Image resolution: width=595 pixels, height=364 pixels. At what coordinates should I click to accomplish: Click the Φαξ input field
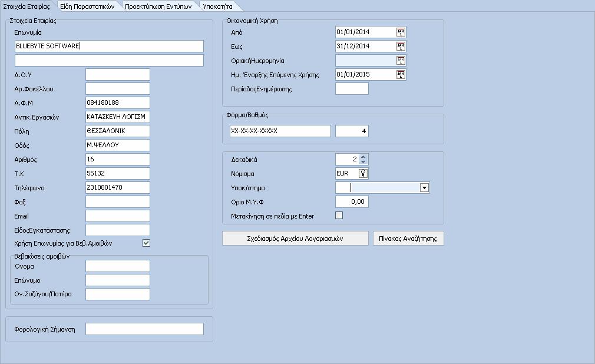click(x=118, y=201)
